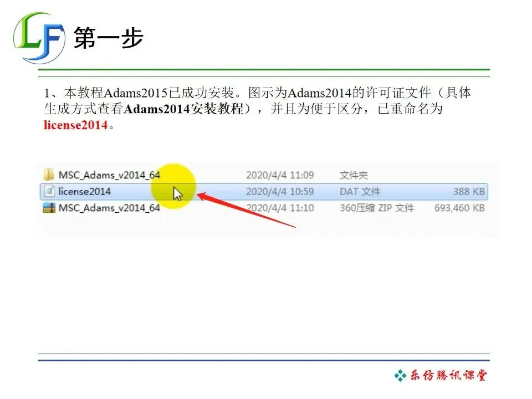Click the date 2020/4/4 11:10
532x399 pixels.
[280, 208]
